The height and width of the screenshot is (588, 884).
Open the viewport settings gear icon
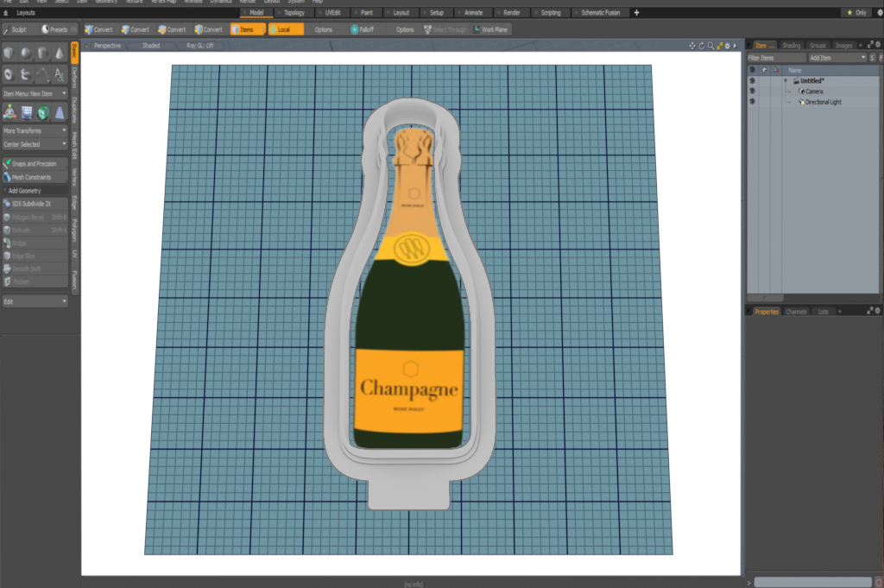coord(727,46)
